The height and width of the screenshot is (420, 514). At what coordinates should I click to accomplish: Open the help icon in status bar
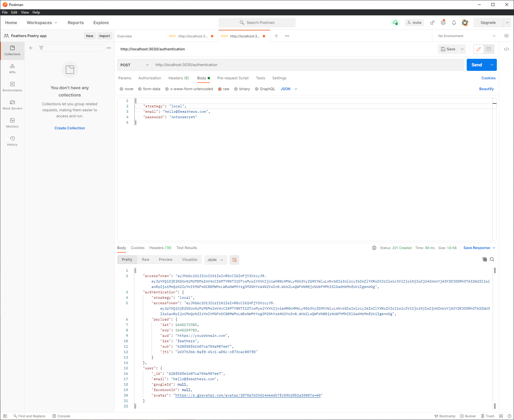pyautogui.click(x=509, y=416)
